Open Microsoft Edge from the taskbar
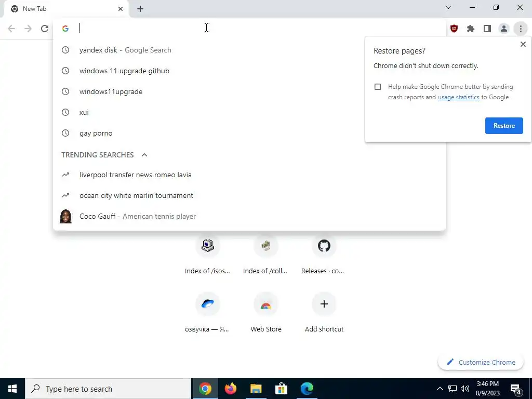Image resolution: width=532 pixels, height=399 pixels. [x=307, y=389]
